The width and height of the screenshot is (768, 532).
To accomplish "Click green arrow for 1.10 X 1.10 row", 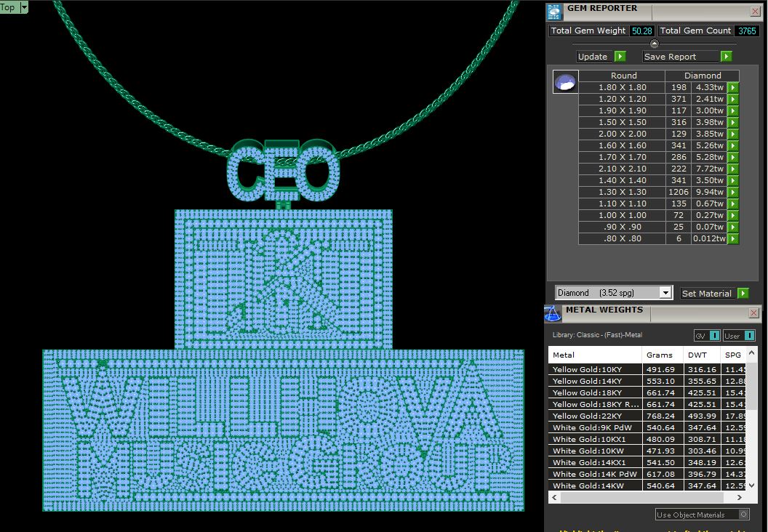I will (x=733, y=203).
